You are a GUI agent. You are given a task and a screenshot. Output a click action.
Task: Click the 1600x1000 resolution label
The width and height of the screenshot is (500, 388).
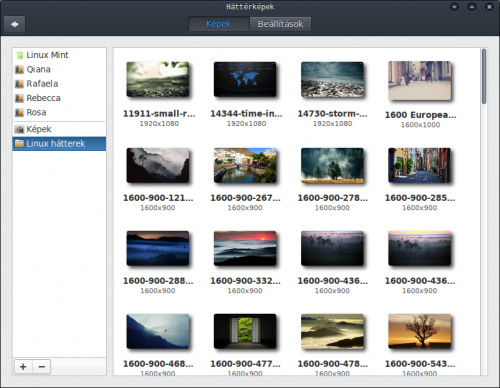(420, 125)
